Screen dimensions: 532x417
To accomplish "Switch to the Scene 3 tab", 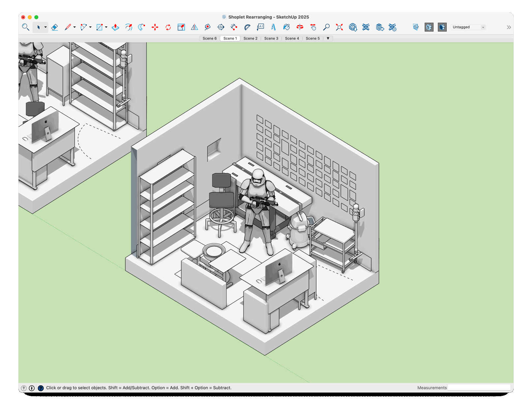I will point(271,38).
